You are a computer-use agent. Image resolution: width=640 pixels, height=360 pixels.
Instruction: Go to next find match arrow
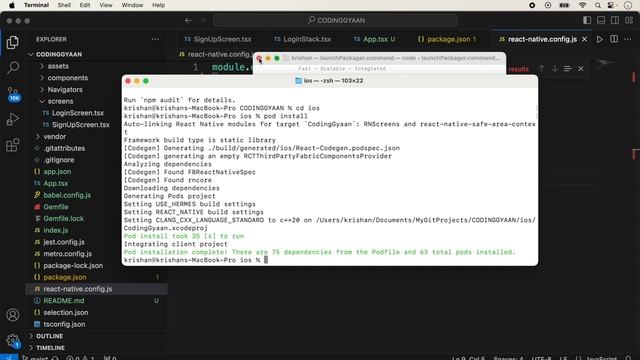coord(554,69)
